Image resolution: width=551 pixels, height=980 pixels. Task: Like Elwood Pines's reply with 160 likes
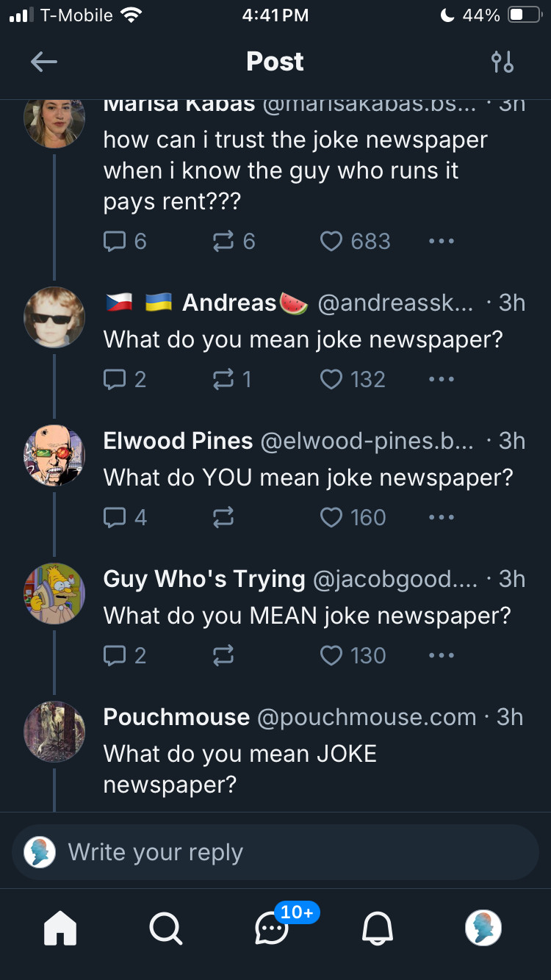353,517
